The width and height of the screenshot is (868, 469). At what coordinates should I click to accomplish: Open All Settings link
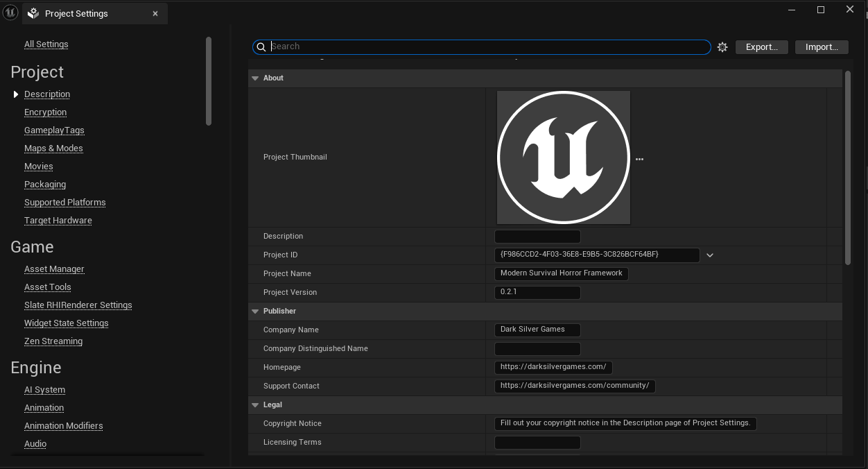click(x=46, y=44)
